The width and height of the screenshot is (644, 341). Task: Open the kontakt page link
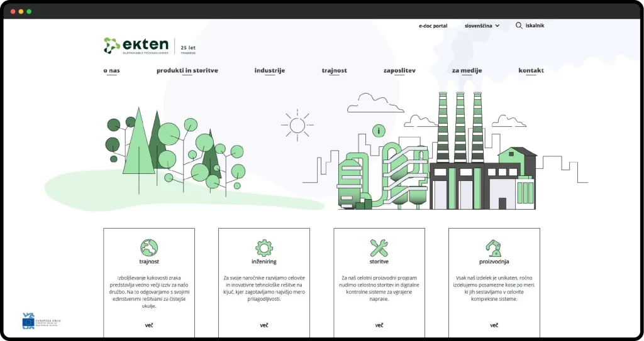pos(531,70)
